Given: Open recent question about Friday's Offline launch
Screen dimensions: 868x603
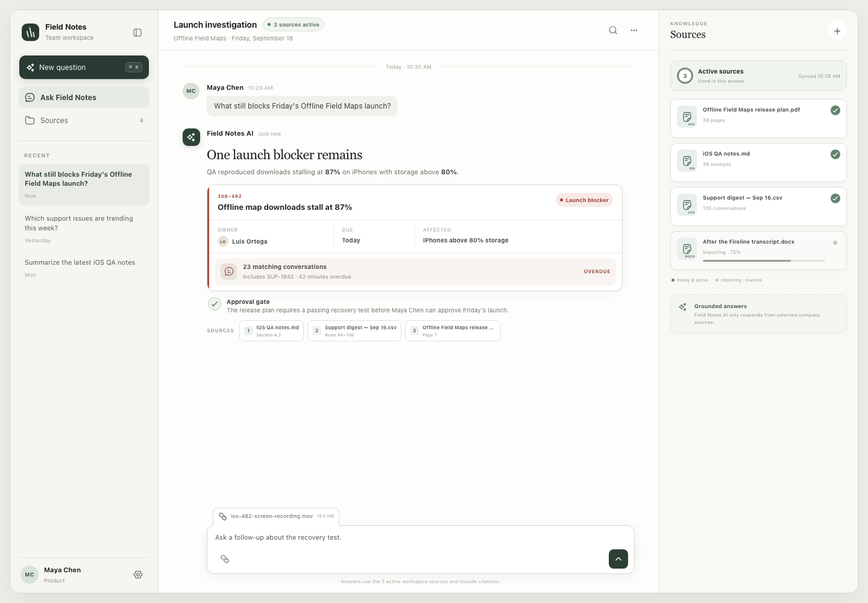Looking at the screenshot, I should click(x=84, y=185).
